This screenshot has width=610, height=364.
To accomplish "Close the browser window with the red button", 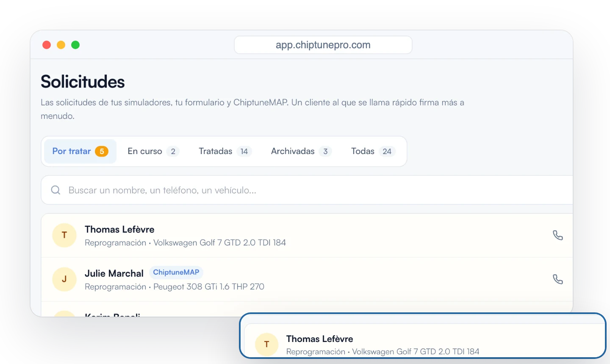I will tap(47, 45).
